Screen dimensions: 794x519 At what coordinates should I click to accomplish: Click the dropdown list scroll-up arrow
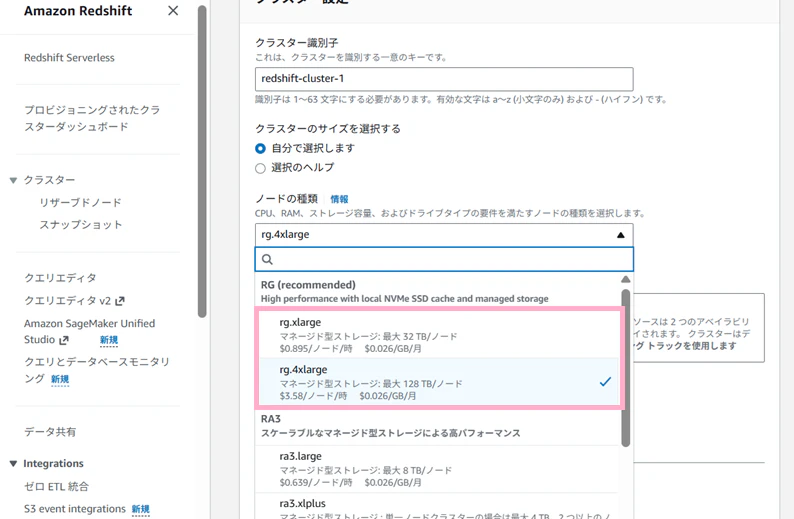pos(626,280)
